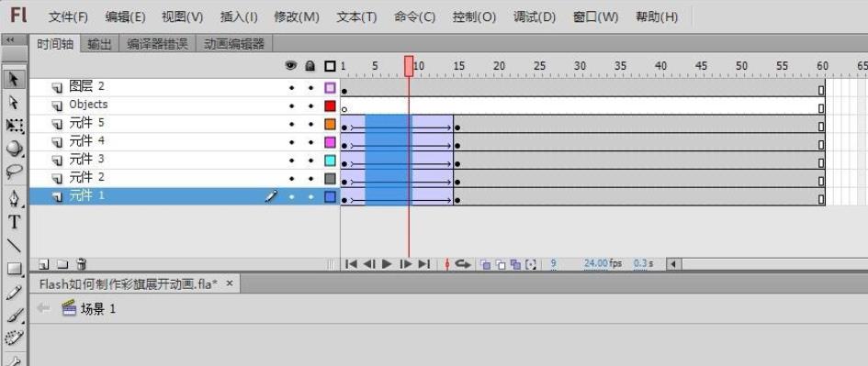This screenshot has height=366, width=868.
Task: Jump to first frame of timeline
Action: click(x=351, y=264)
